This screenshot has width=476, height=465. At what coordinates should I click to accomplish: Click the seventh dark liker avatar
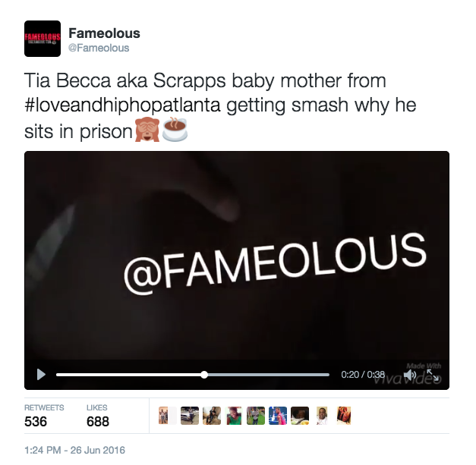coord(300,416)
